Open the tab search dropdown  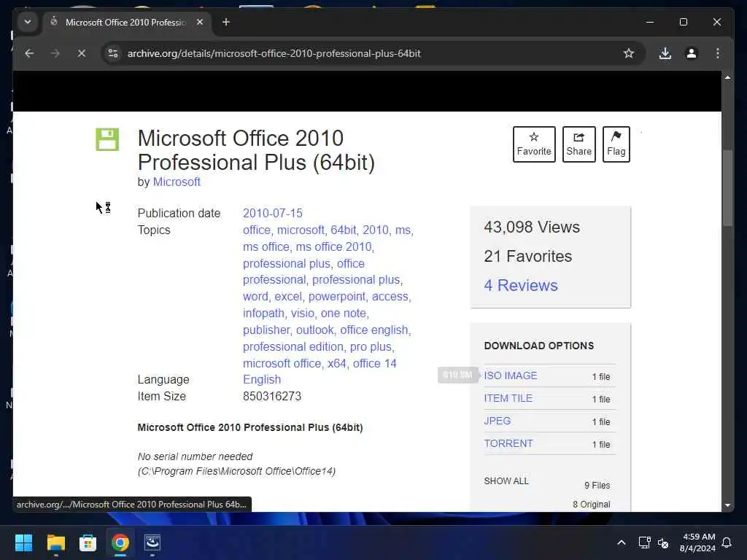click(28, 22)
